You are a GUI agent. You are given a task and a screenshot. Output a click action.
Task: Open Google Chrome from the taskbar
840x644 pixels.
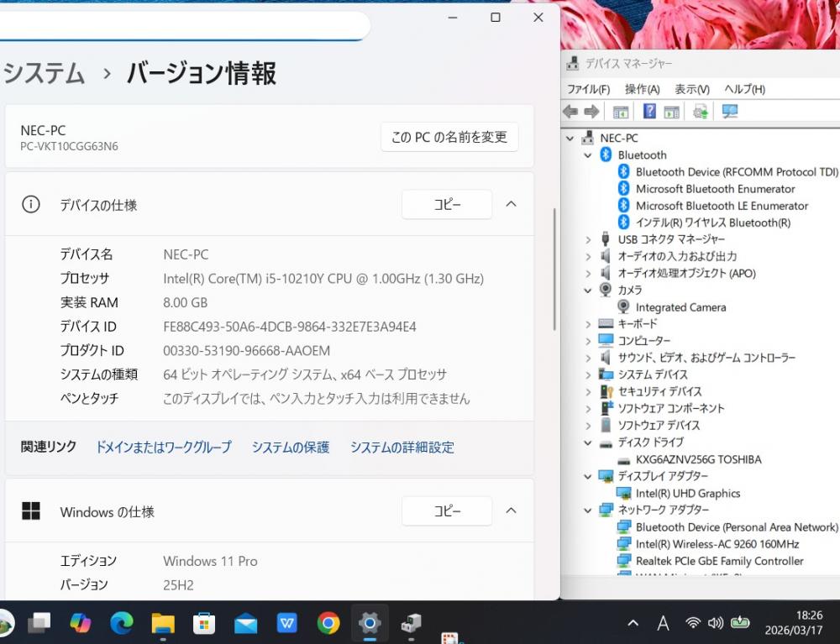click(x=328, y=623)
